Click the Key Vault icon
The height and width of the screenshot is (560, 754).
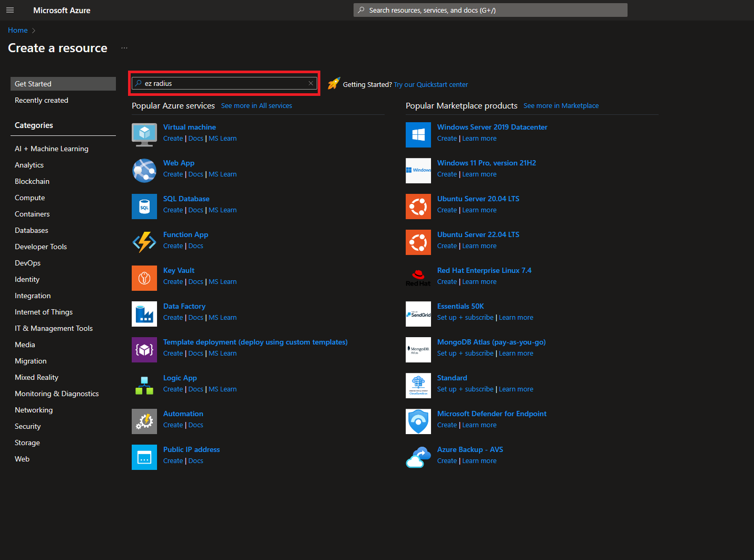pyautogui.click(x=144, y=278)
